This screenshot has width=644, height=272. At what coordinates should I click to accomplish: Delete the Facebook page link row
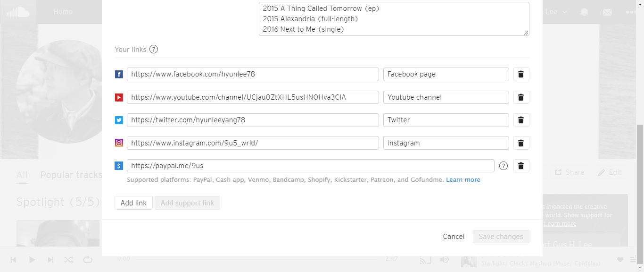pyautogui.click(x=521, y=74)
